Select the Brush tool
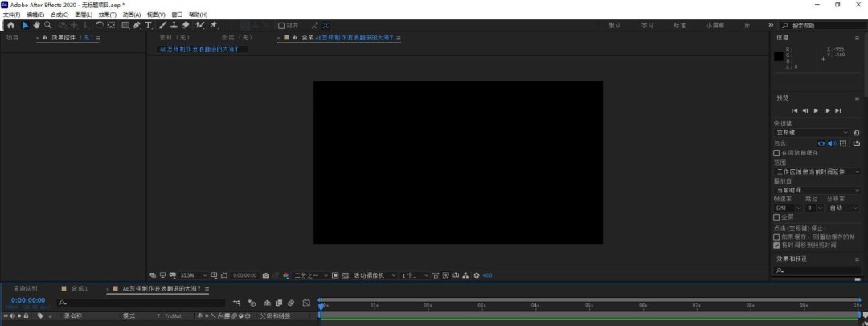 pyautogui.click(x=163, y=25)
